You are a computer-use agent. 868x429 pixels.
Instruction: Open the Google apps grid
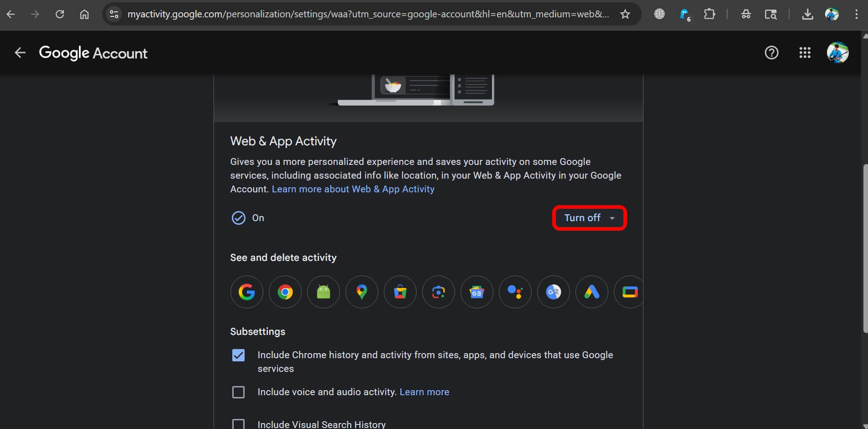click(805, 53)
